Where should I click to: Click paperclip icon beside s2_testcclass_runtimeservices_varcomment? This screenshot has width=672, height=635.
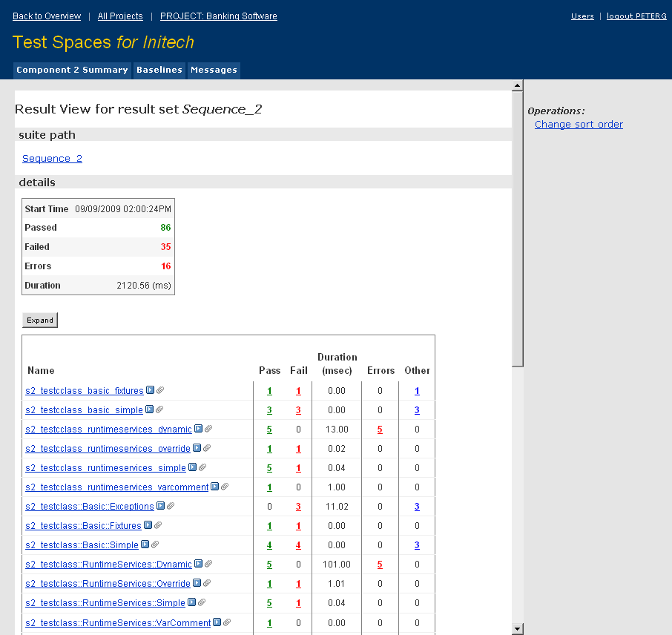point(225,487)
